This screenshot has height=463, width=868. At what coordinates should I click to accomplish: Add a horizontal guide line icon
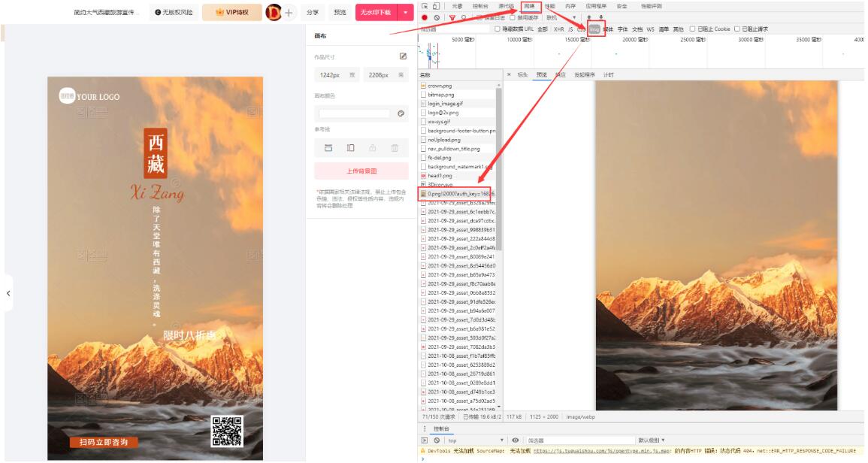pyautogui.click(x=328, y=148)
